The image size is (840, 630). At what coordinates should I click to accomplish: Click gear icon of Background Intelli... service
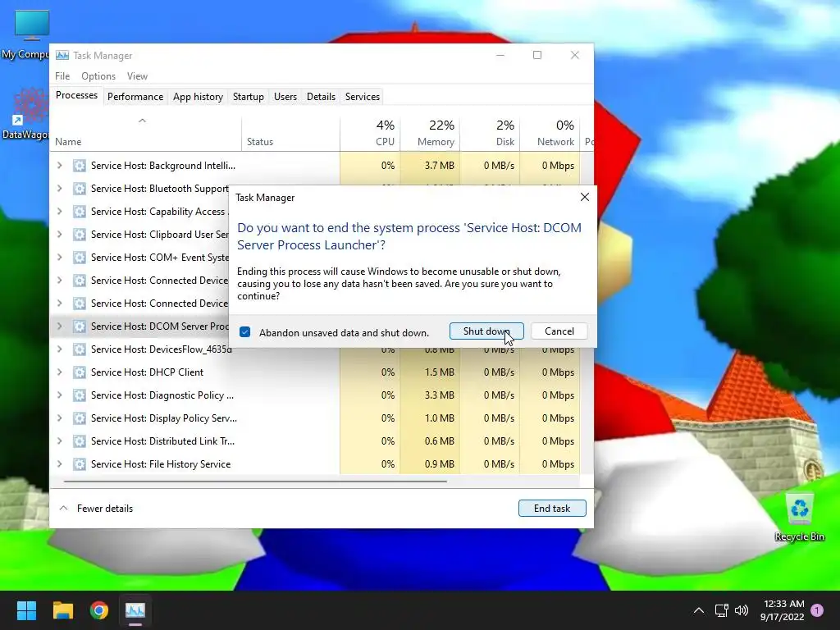(x=80, y=166)
